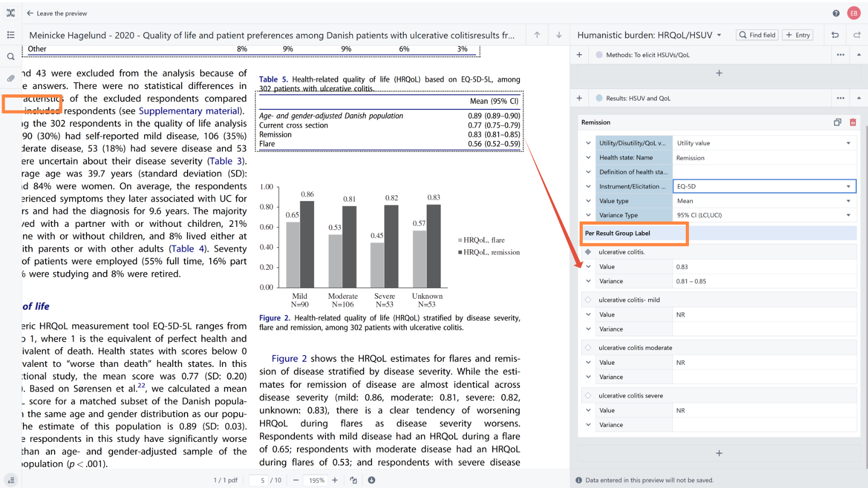Click the PDF page number box

(259, 480)
